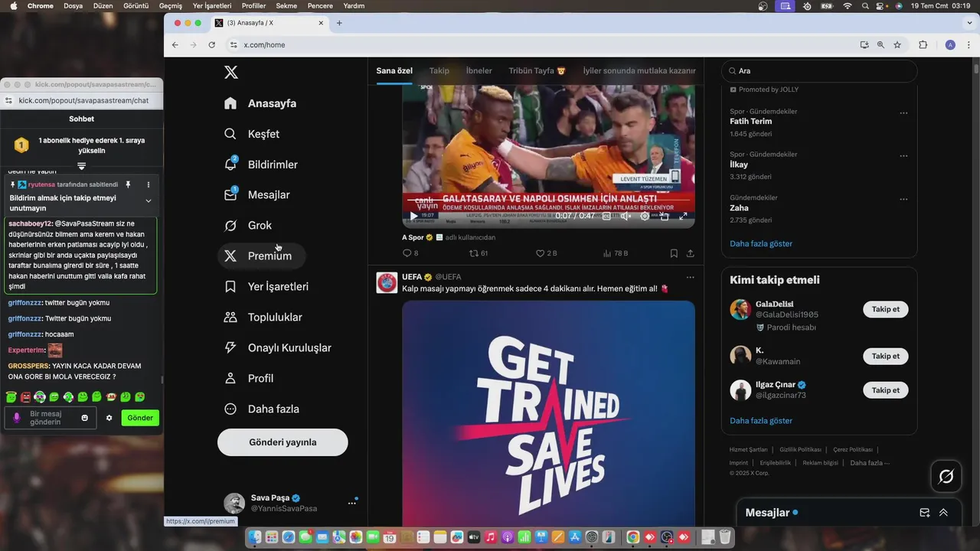Switch to İyiler sonunda mutlaka kazanır tab

(x=639, y=71)
